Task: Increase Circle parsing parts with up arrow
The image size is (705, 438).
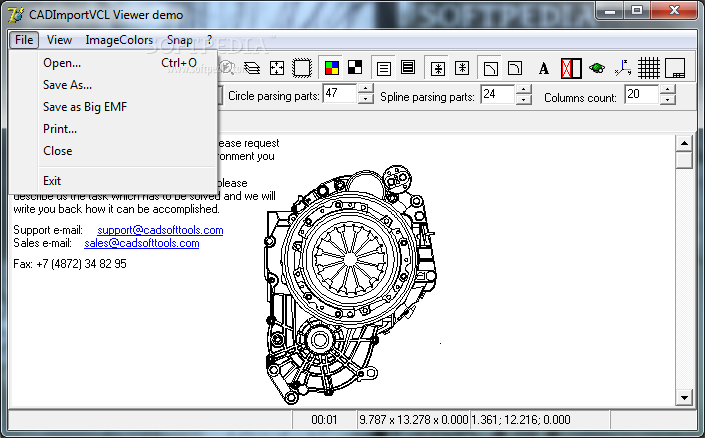Action: (365, 90)
